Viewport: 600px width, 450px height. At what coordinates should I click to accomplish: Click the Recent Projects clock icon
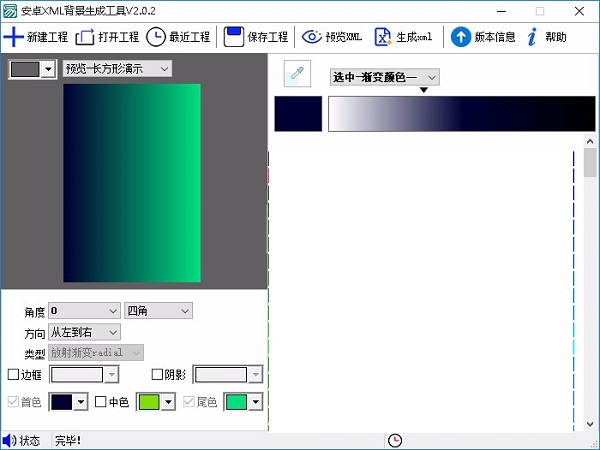pos(156,37)
